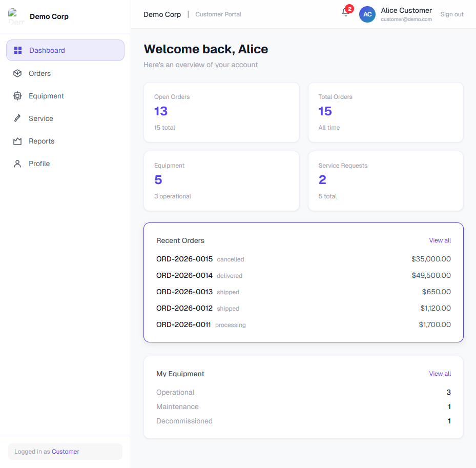Click the $49,500.00 amount
Screen dimensions: 476x468
point(431,275)
